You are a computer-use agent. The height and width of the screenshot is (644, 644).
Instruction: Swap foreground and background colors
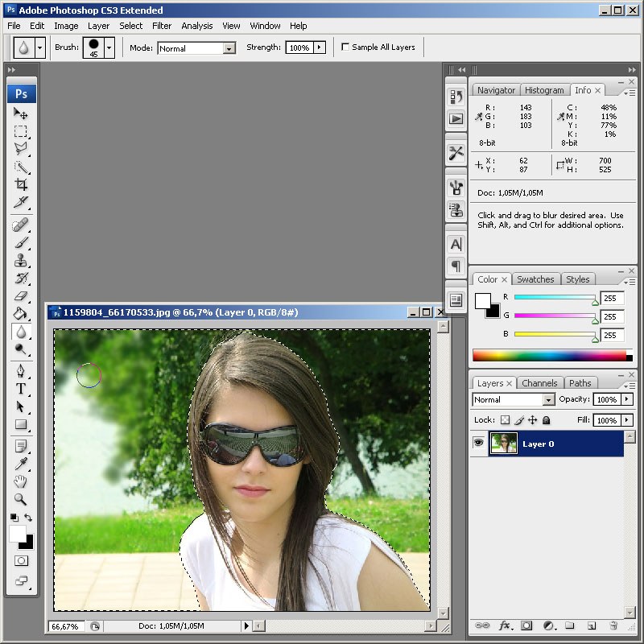pos(28,518)
